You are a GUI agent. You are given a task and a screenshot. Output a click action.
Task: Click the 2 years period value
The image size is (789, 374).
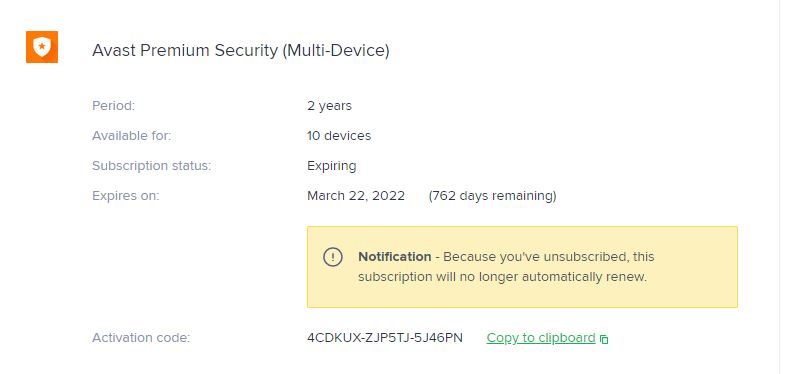pyautogui.click(x=329, y=106)
